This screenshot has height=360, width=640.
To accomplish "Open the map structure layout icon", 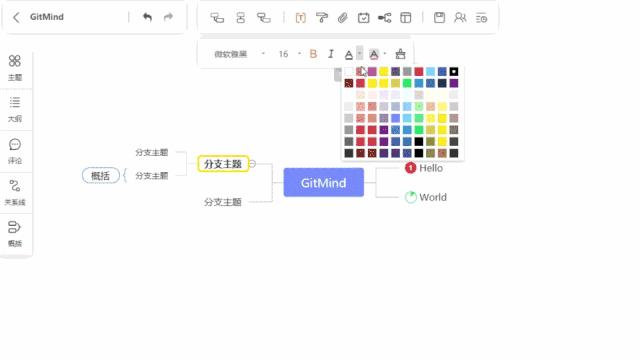I will click(x=384, y=18).
